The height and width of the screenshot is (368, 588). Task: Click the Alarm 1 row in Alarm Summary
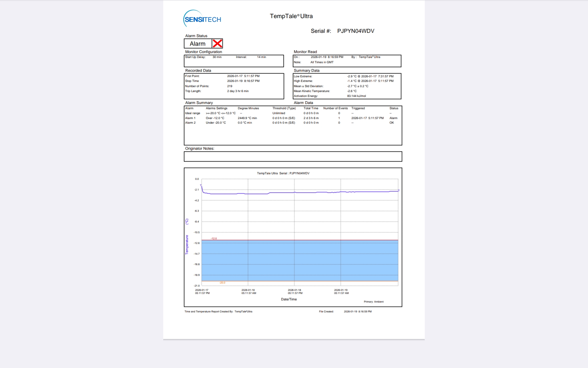[190, 118]
